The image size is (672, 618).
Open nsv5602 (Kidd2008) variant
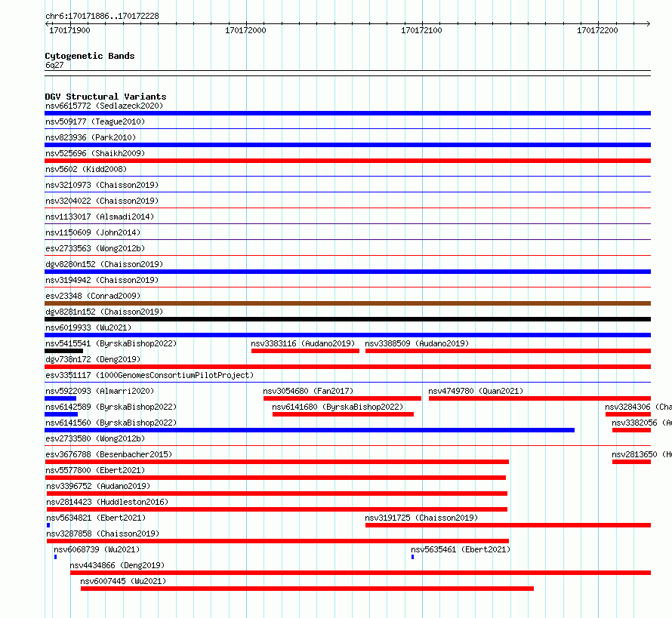click(86, 169)
